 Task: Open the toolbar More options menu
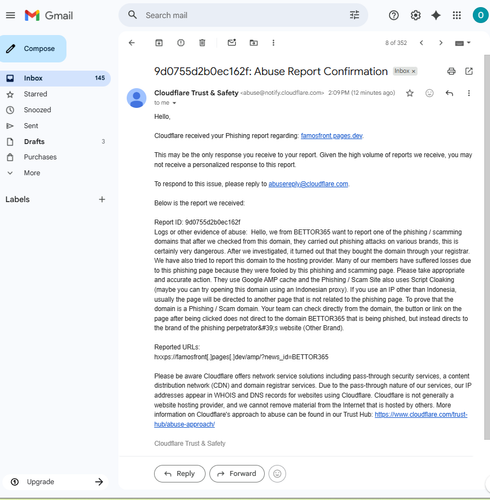click(273, 43)
